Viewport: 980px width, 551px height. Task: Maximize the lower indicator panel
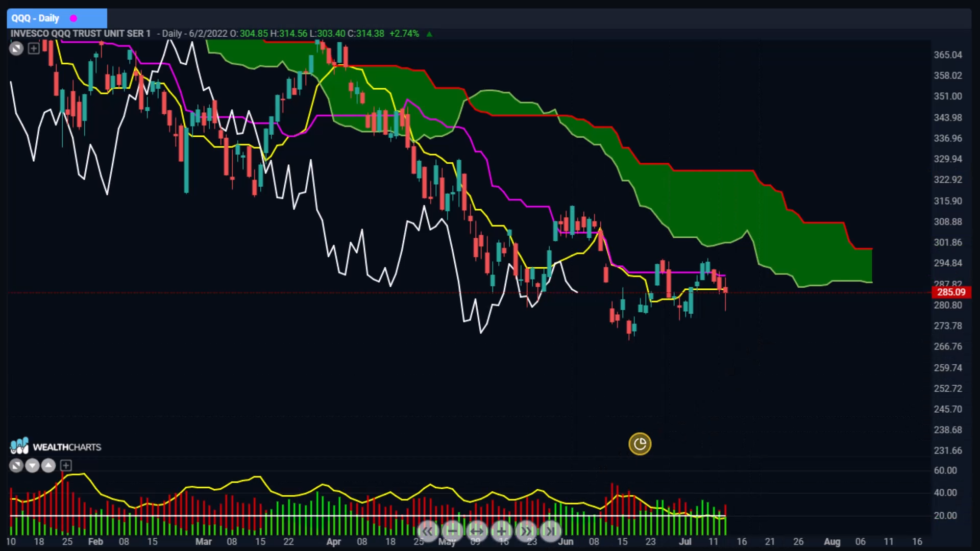pos(16,465)
